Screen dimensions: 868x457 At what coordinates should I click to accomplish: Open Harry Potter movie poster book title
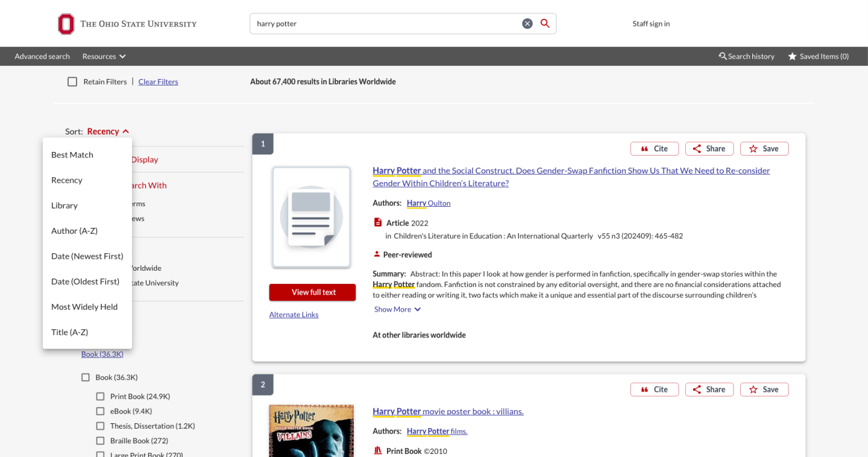pos(448,411)
